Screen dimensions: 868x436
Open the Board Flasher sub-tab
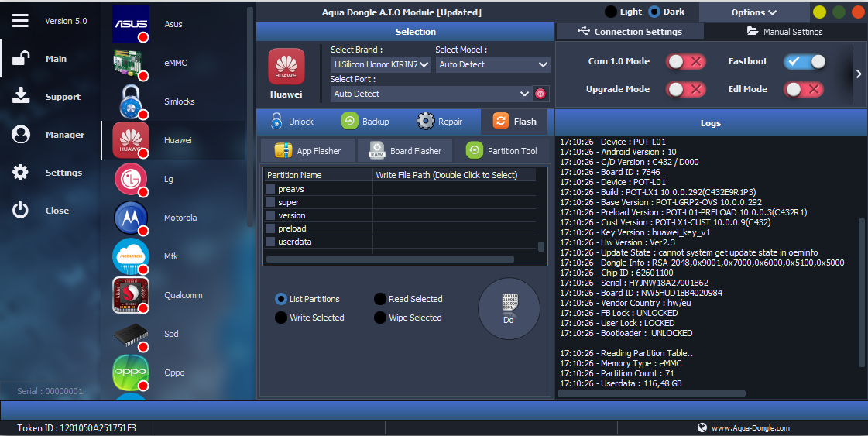[405, 151]
